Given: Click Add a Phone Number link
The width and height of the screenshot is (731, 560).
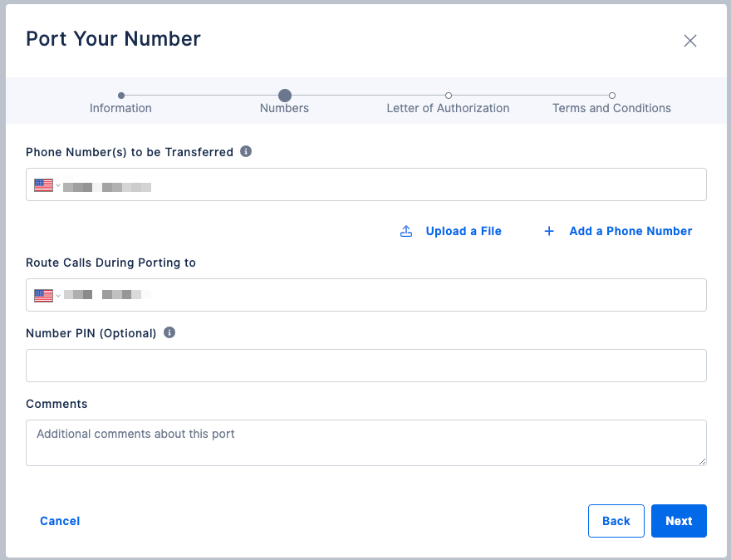Looking at the screenshot, I should [630, 231].
